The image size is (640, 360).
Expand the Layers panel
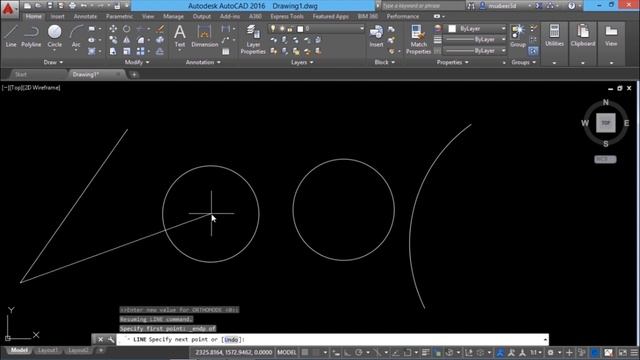[302, 62]
